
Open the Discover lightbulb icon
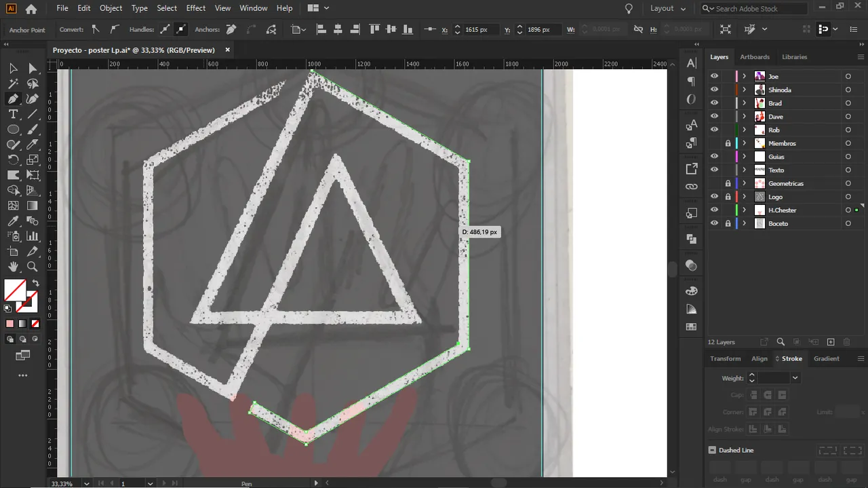point(629,9)
